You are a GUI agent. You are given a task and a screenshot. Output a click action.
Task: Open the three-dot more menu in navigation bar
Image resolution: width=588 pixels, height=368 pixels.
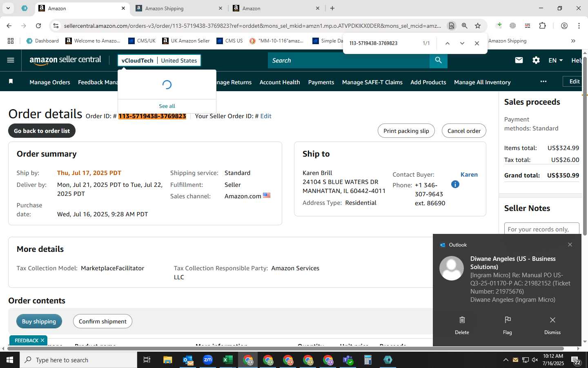[543, 81]
